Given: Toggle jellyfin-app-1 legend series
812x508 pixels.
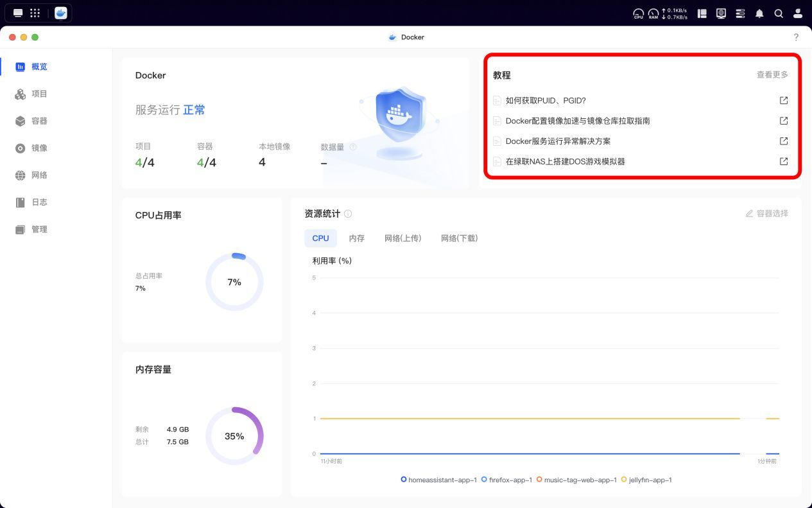Looking at the screenshot, I should tap(646, 480).
